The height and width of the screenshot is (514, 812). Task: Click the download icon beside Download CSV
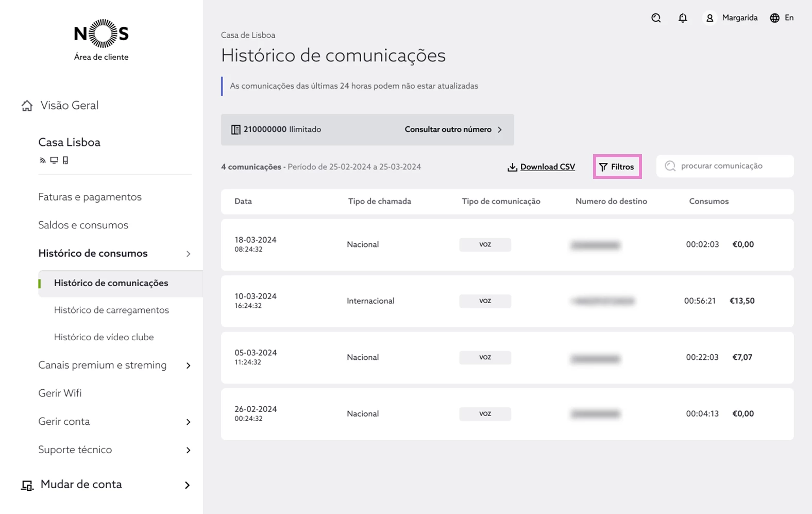(512, 167)
